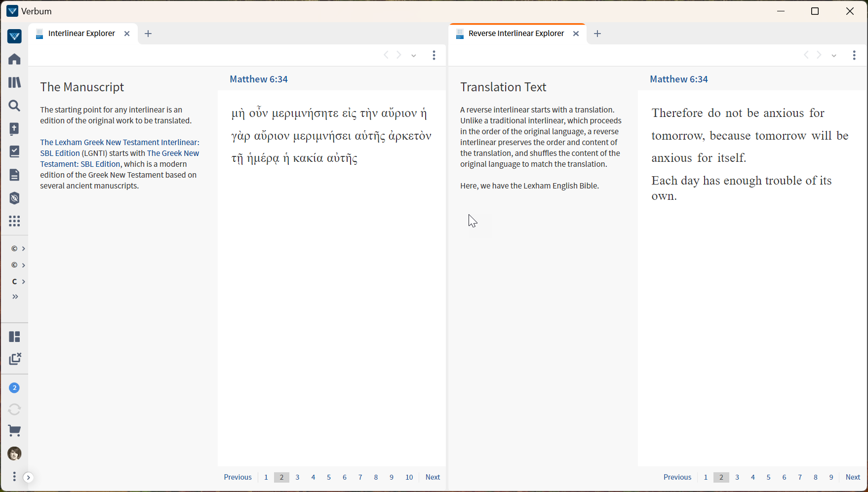Open the Factbook icon in sidebar

(x=14, y=129)
